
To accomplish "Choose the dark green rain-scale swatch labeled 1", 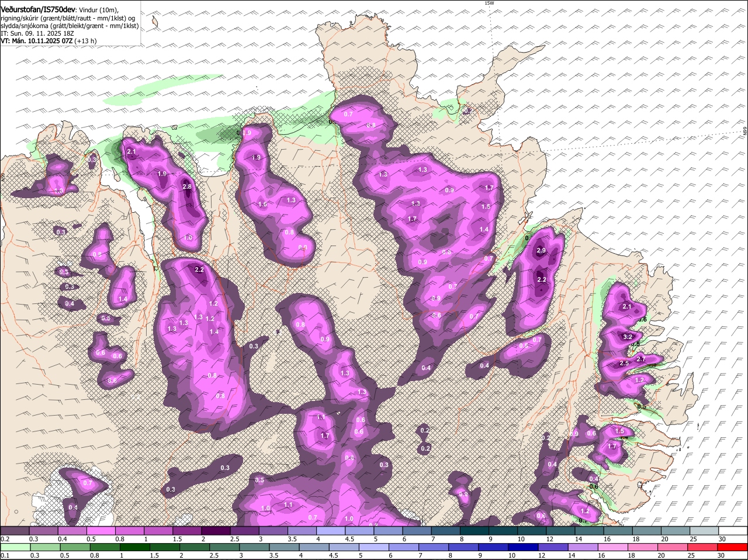I will (135, 548).
